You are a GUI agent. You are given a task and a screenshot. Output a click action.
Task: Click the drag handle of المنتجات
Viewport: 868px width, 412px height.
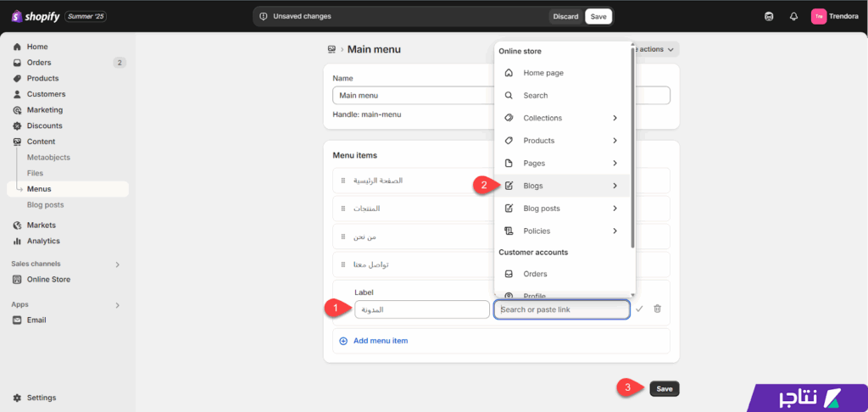pyautogui.click(x=343, y=209)
